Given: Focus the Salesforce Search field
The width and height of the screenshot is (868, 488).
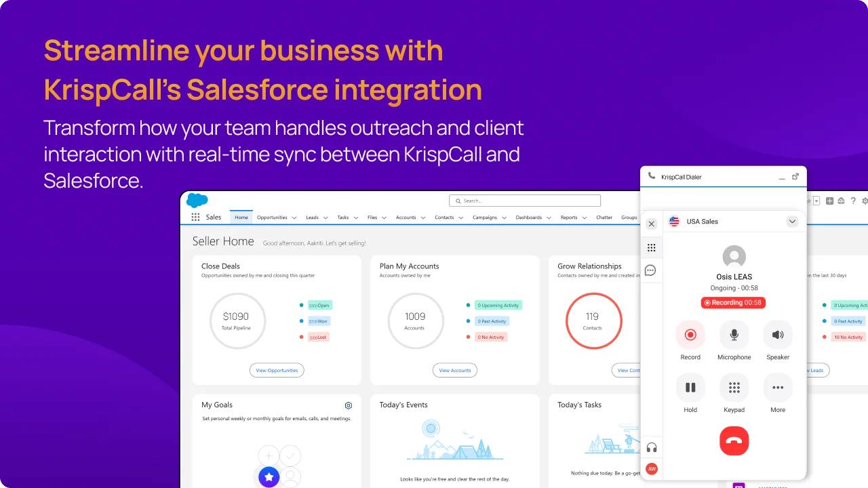Looking at the screenshot, I should [x=525, y=201].
